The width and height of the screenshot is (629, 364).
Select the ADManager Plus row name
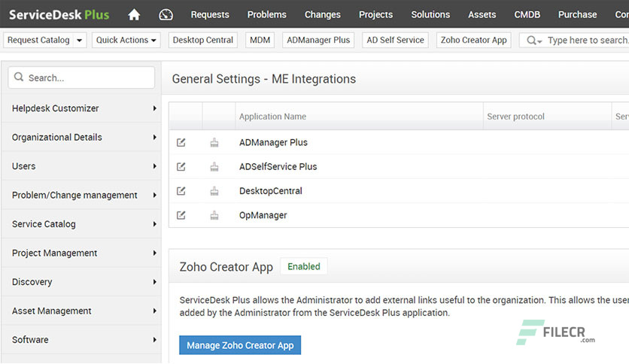point(273,142)
